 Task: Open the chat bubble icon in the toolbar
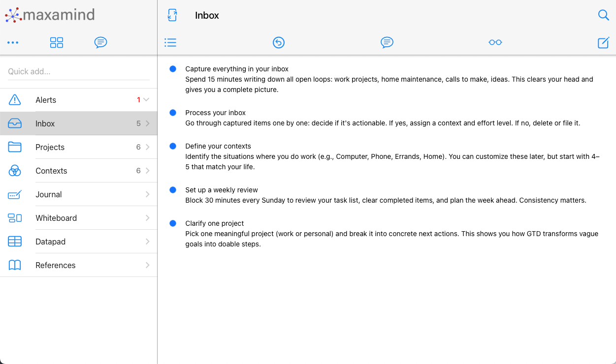pyautogui.click(x=387, y=43)
